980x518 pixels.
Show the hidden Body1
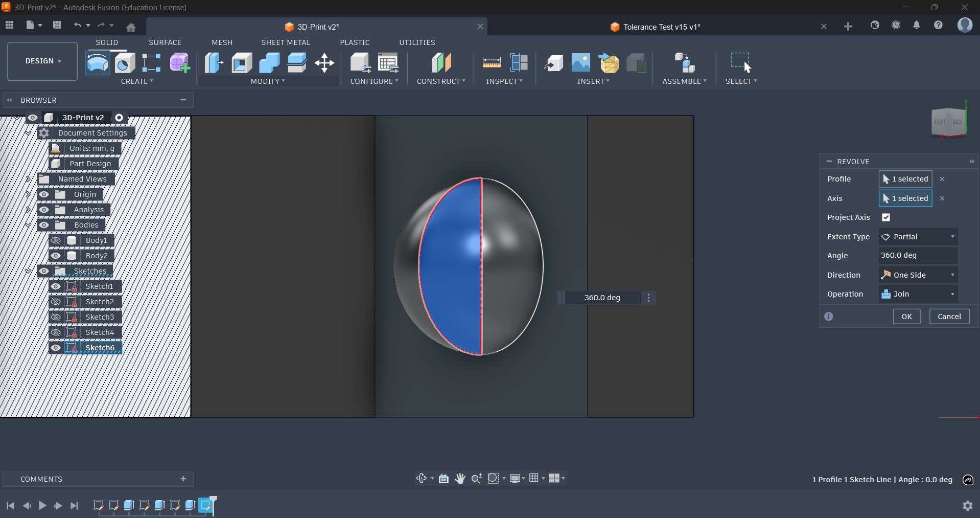coord(56,240)
